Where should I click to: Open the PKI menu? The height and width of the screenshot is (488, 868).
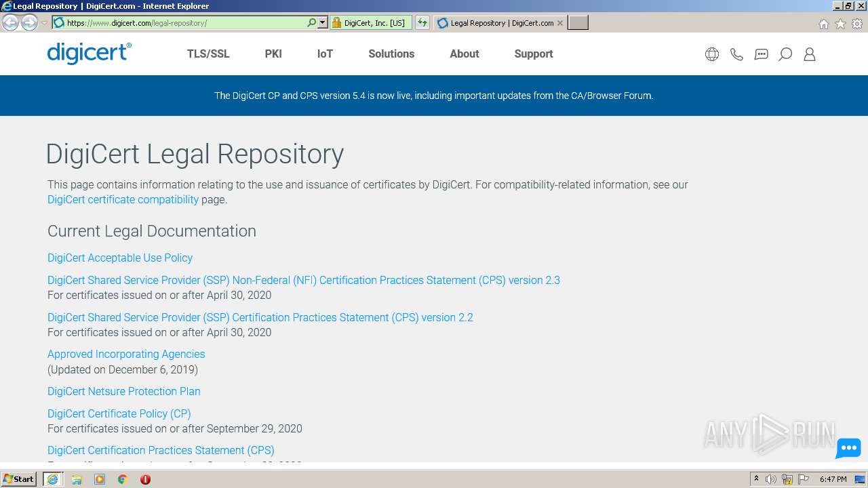pos(273,54)
